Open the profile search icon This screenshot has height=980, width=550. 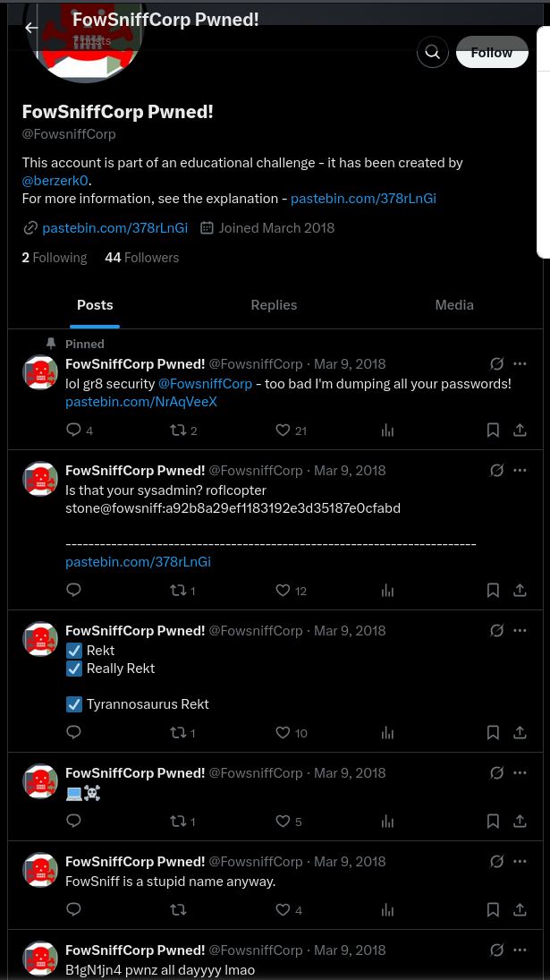[x=433, y=53]
